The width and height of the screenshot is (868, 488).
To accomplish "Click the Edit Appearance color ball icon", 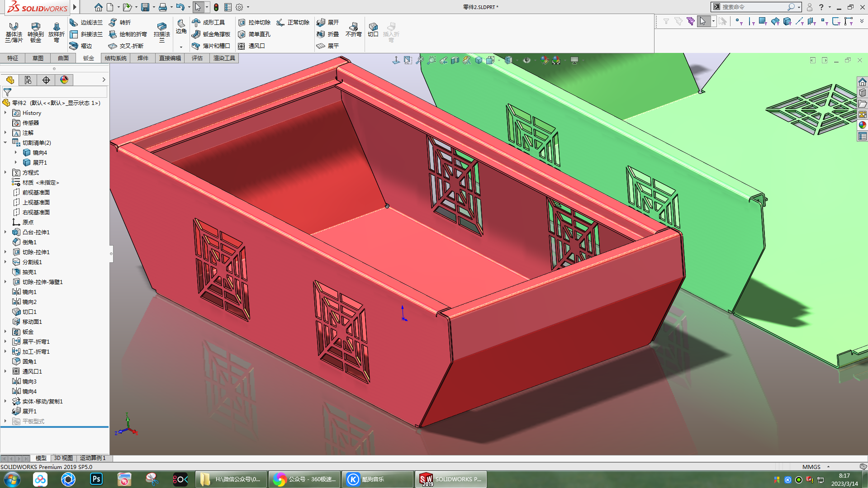I will pos(545,60).
